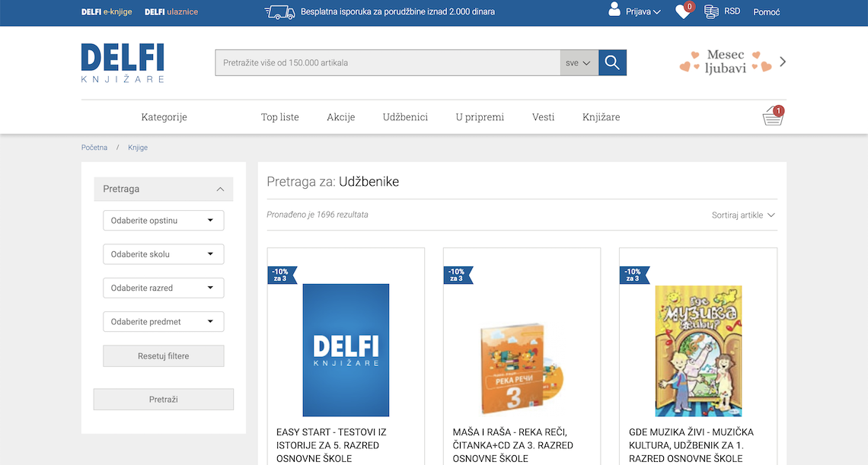Click the search input field
This screenshot has height=465, width=868.
point(388,62)
